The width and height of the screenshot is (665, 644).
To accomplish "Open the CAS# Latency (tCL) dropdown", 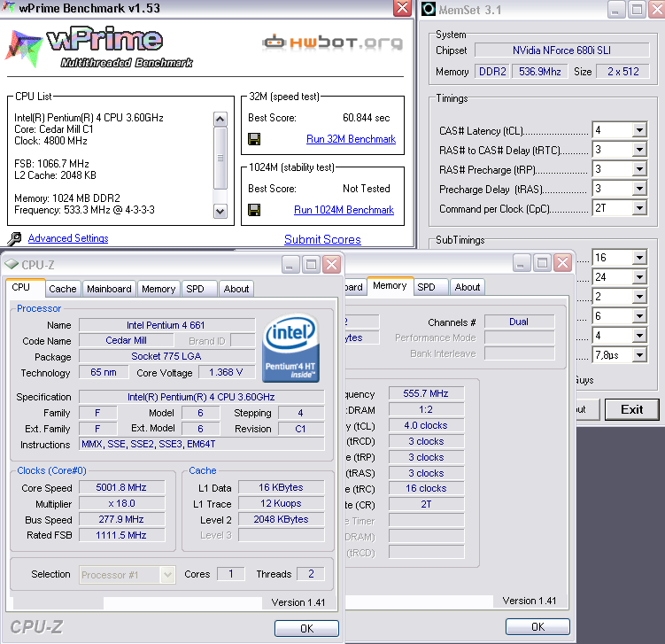I will coord(639,130).
